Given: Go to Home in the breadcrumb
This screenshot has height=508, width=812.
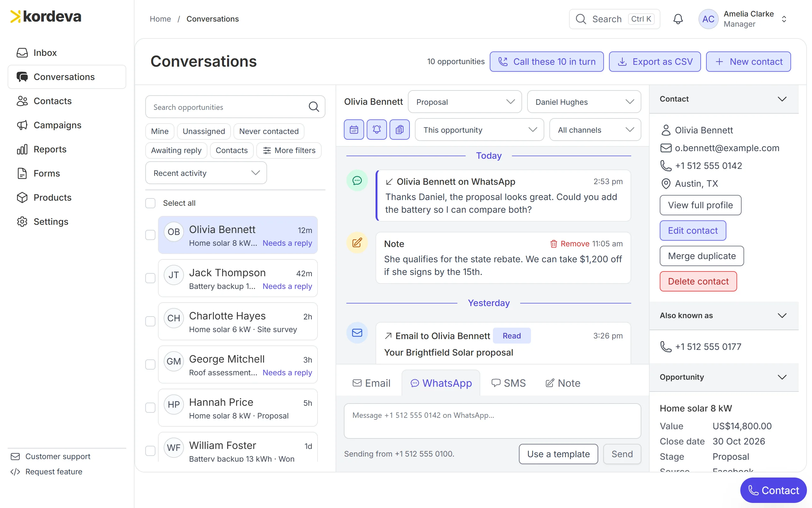Looking at the screenshot, I should pos(160,19).
